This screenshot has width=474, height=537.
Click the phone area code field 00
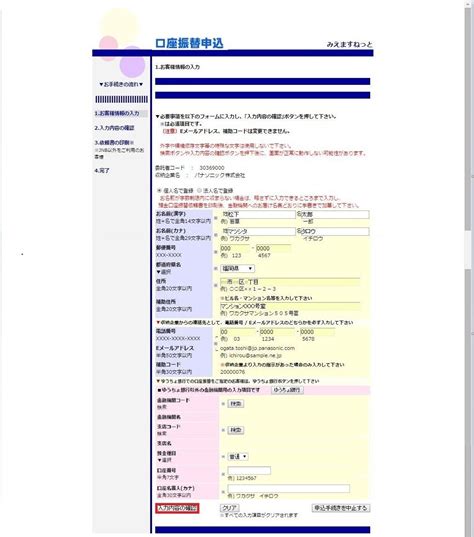[x=238, y=332]
